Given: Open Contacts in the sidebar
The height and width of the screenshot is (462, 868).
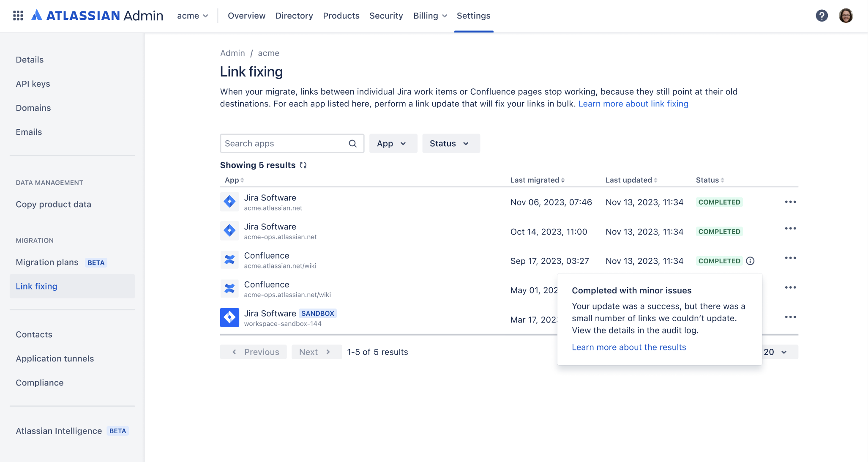Looking at the screenshot, I should tap(34, 334).
